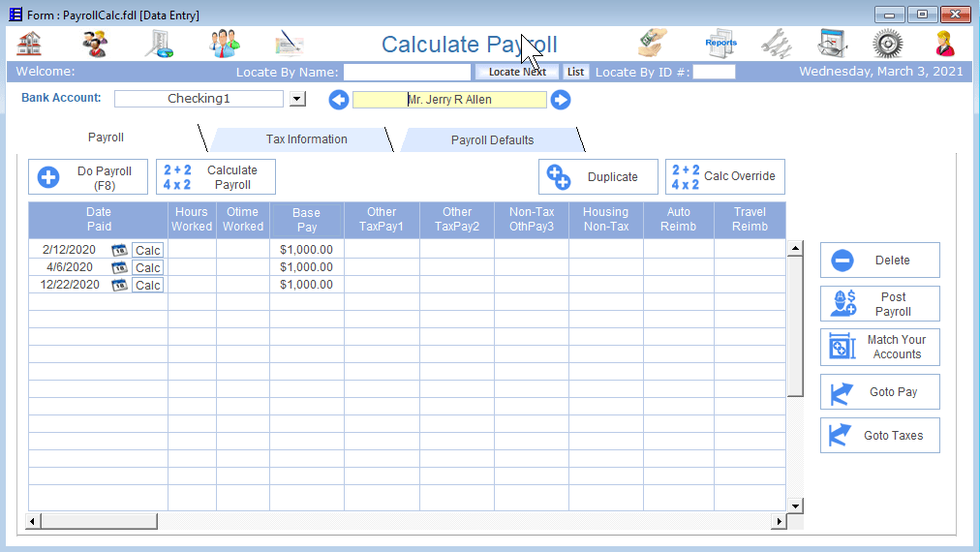Click Match Your Accounts button
Screen dimensions: 980x552
coord(880,347)
